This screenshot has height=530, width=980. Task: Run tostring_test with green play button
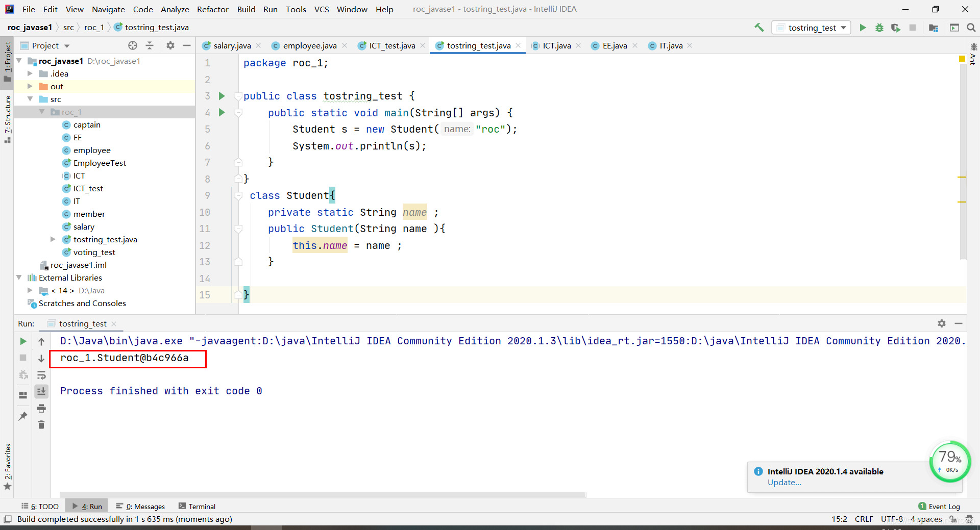(863, 28)
